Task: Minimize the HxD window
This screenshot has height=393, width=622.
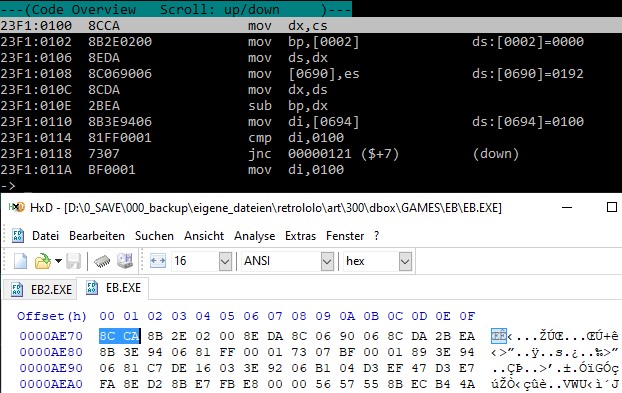Action: tap(567, 207)
